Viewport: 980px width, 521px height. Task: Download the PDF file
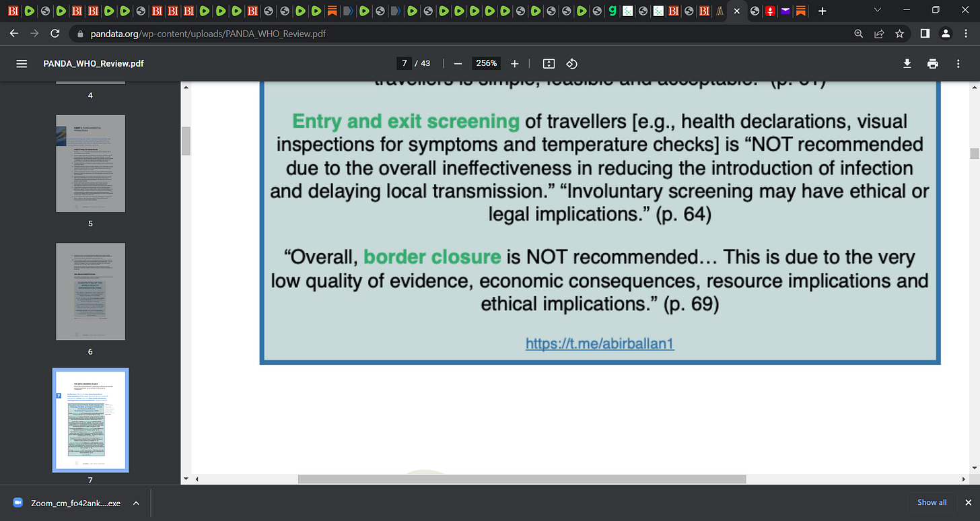point(907,63)
